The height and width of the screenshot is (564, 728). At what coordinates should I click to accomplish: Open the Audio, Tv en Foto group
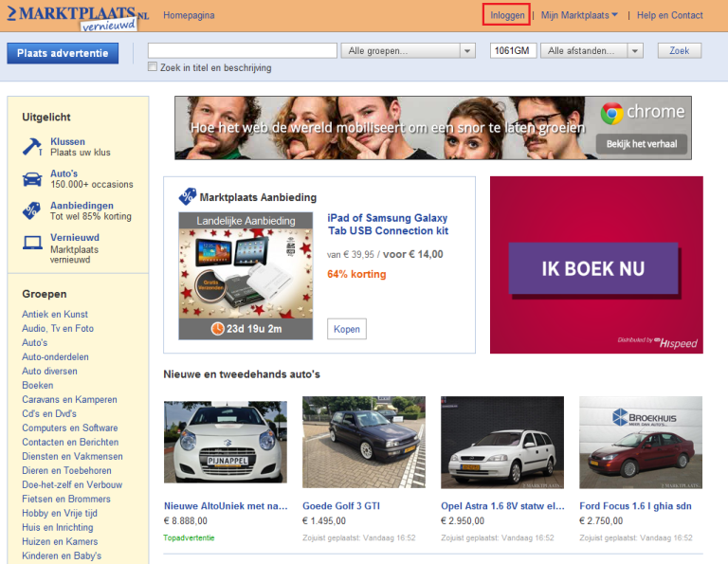pyautogui.click(x=58, y=329)
